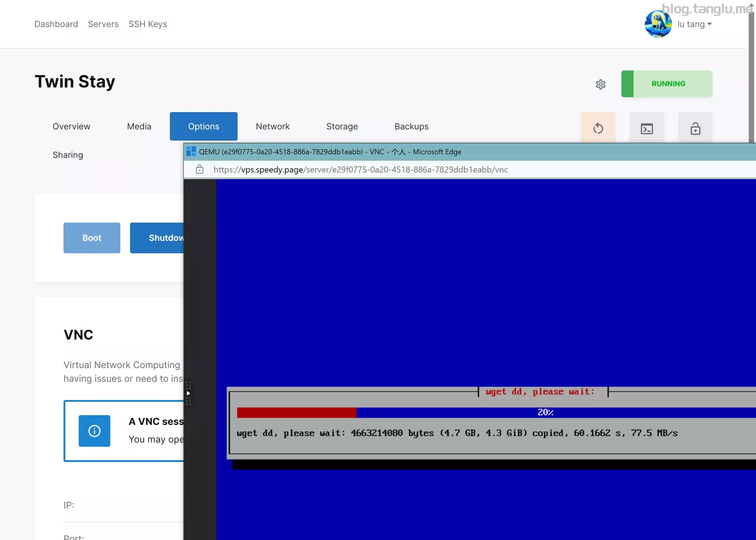Click the VNC window URL address field
The width and height of the screenshot is (756, 540).
pos(360,169)
